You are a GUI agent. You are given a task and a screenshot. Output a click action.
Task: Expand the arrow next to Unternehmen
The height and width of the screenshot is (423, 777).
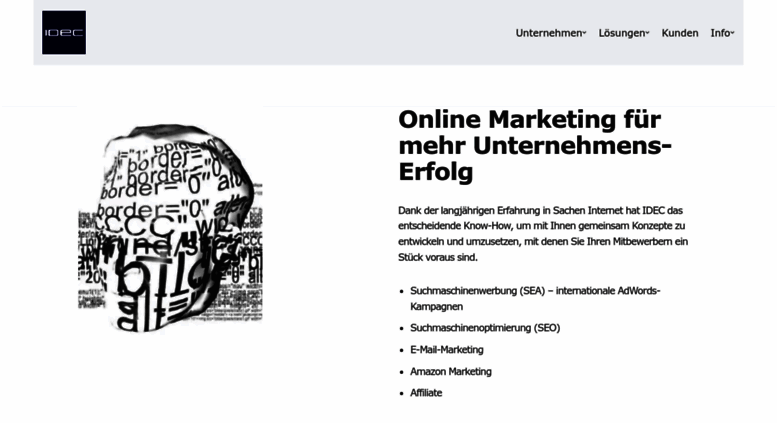click(x=585, y=34)
